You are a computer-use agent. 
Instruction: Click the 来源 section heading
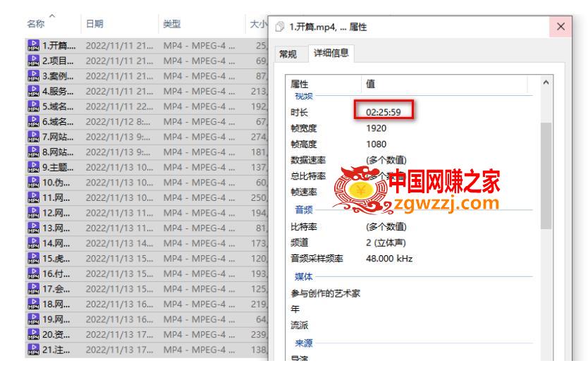point(304,343)
